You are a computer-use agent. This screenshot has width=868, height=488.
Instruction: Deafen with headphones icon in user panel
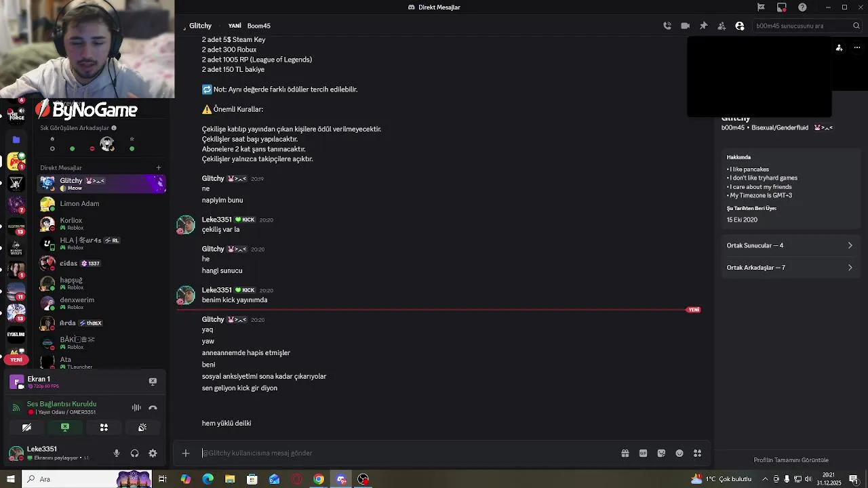(x=134, y=453)
